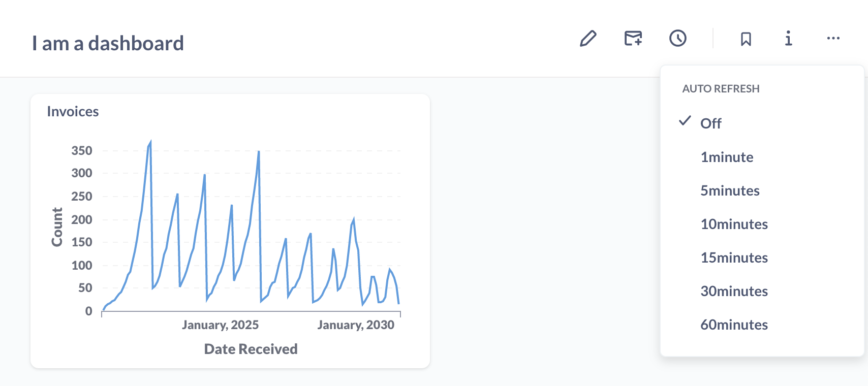Set auto refresh to 1 minute
The height and width of the screenshot is (386, 868).
pos(727,157)
